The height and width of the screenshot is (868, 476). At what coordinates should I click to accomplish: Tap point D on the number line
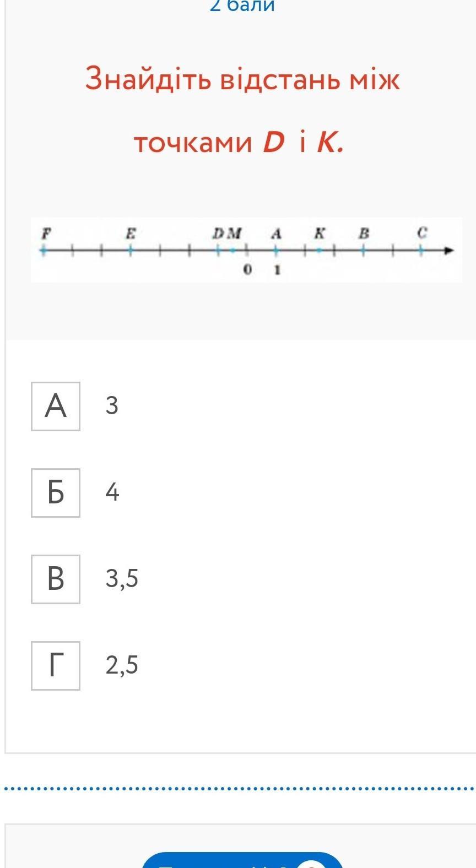point(218,251)
